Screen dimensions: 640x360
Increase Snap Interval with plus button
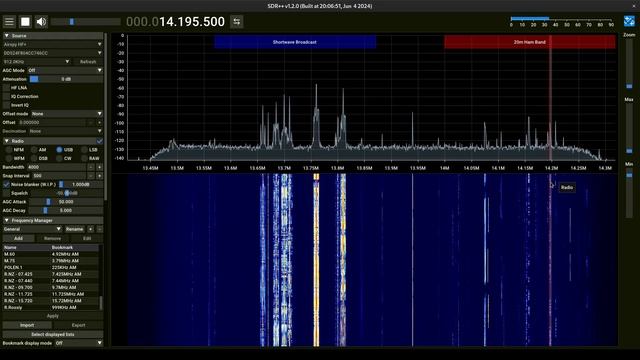[99, 176]
